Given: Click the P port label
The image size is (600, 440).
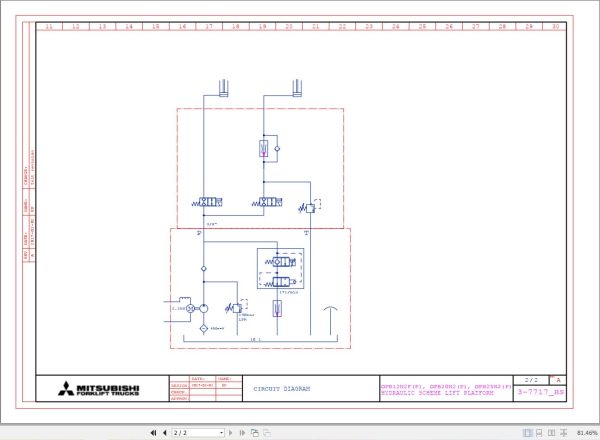Looking at the screenshot, I should click(x=199, y=233).
